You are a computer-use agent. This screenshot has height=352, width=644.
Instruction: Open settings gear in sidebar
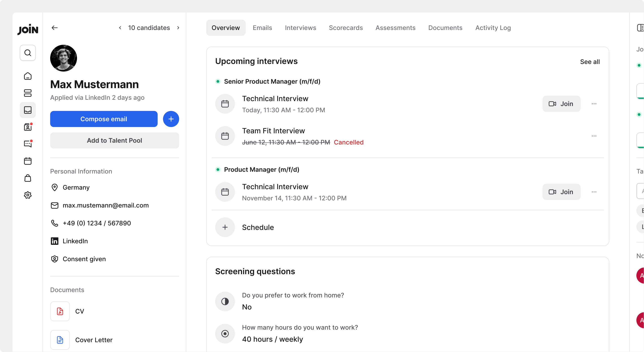click(28, 195)
